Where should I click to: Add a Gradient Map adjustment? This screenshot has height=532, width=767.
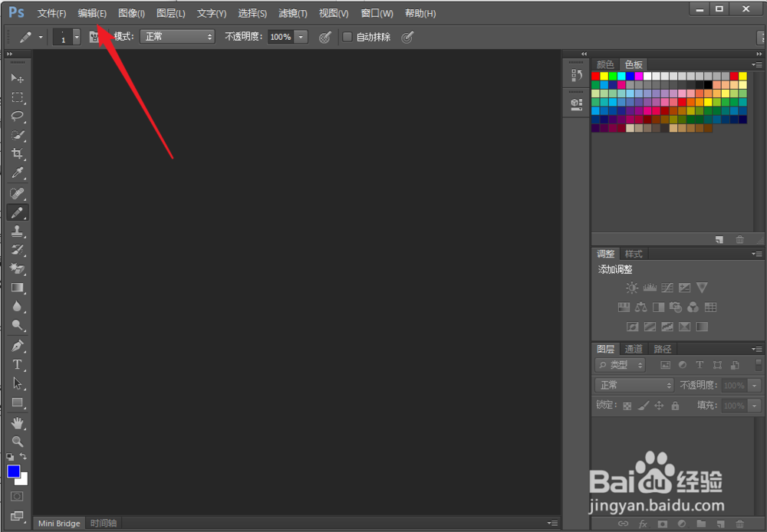point(702,327)
